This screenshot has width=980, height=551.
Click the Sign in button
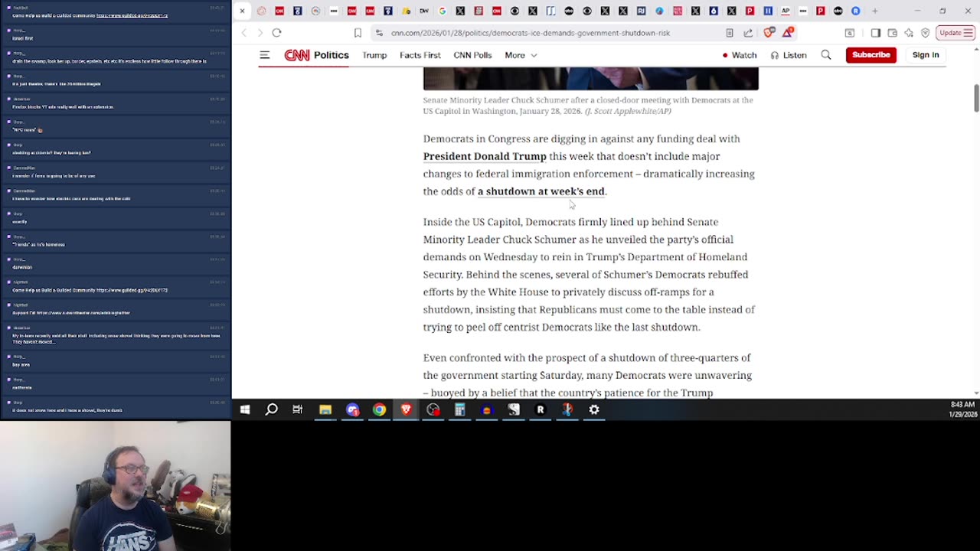926,55
